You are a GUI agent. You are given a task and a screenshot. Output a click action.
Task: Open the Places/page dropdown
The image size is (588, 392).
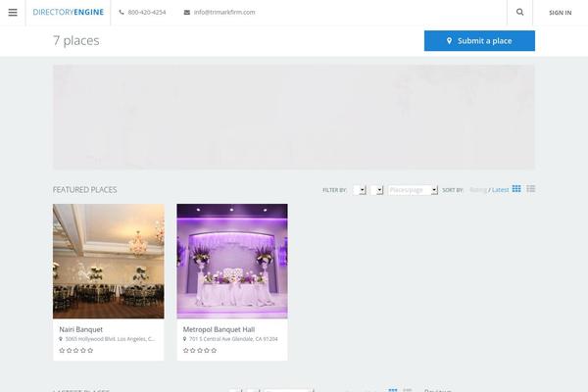pyautogui.click(x=413, y=190)
